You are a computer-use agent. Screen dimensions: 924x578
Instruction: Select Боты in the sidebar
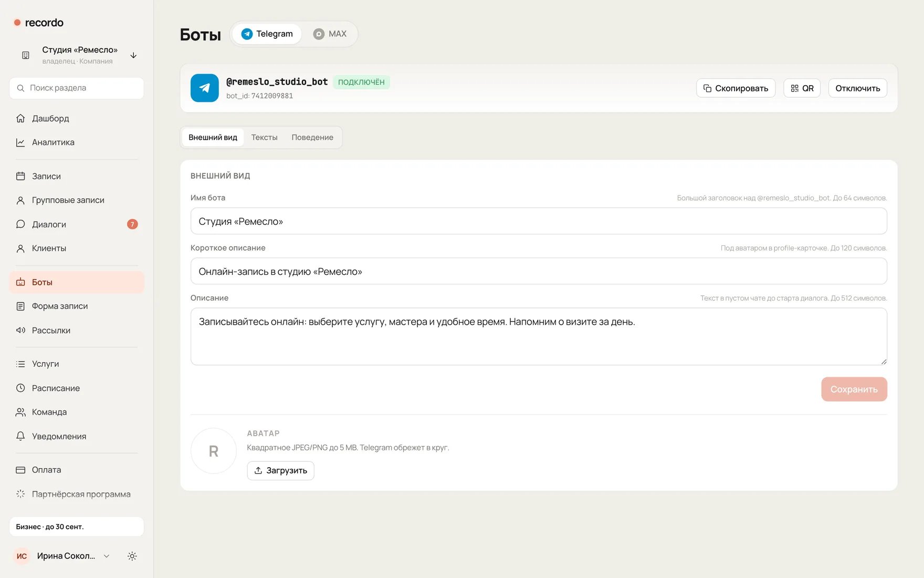point(77,282)
